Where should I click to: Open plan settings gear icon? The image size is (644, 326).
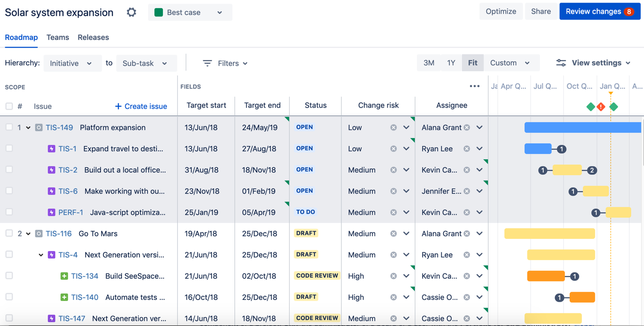[132, 12]
